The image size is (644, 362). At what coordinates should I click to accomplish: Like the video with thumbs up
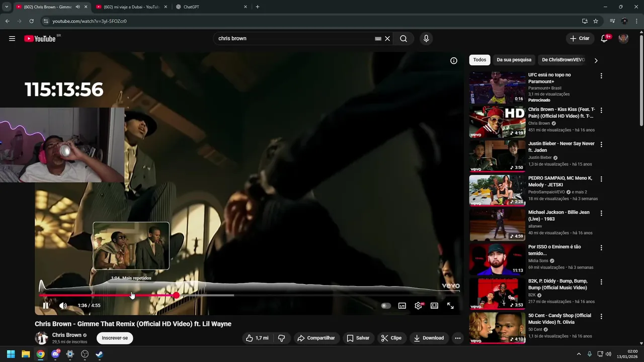click(x=257, y=338)
